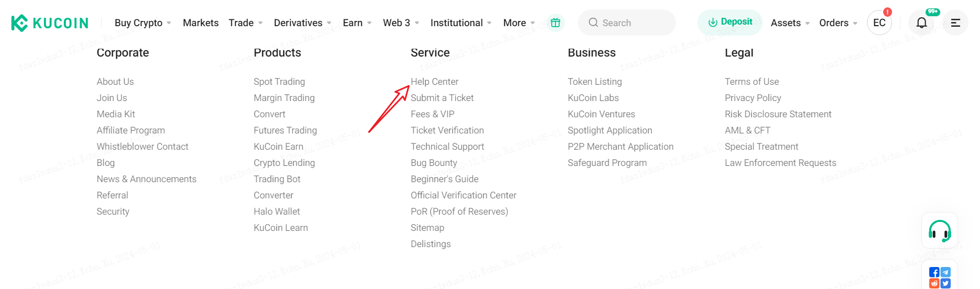Expand the Derivatives dropdown menu

click(303, 23)
